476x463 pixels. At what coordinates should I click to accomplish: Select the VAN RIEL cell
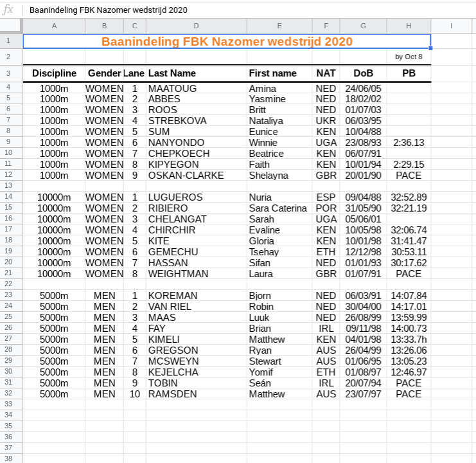pos(197,307)
